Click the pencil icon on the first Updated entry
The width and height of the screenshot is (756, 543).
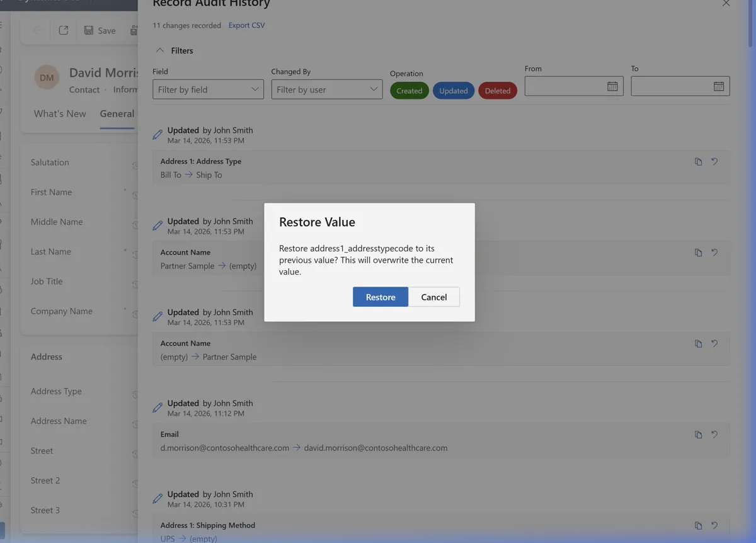coord(157,134)
